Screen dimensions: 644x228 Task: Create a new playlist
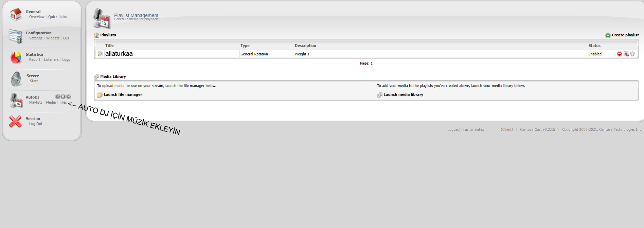click(622, 35)
